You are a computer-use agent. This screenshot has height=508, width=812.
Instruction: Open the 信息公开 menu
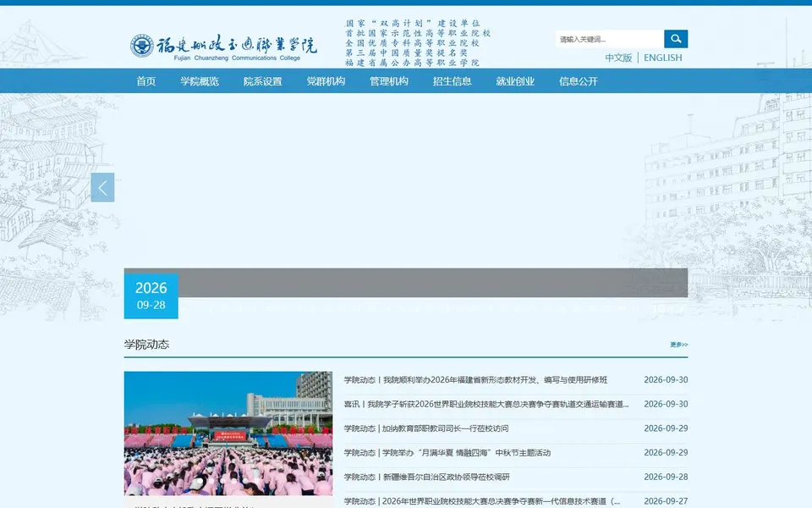coord(579,81)
